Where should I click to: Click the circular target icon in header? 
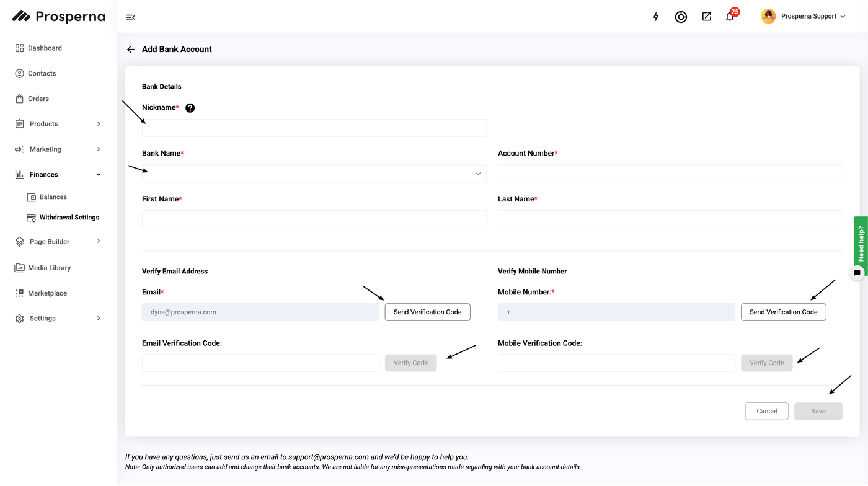[x=681, y=17]
